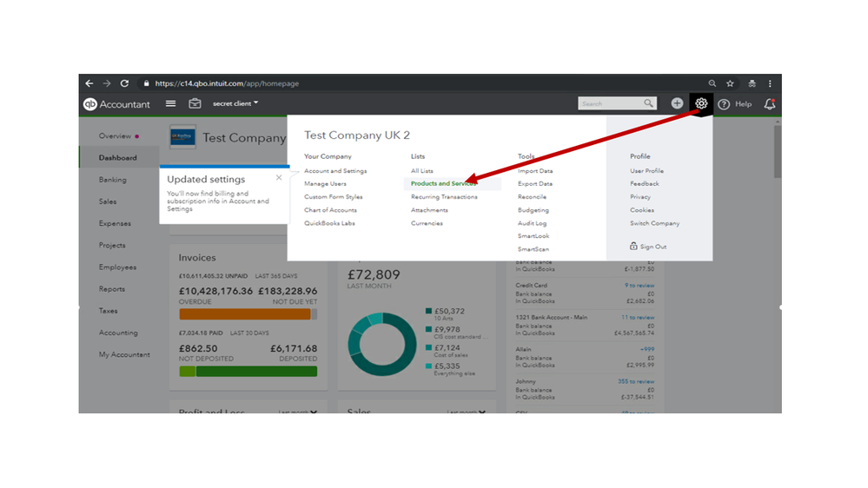This screenshot has height=488, width=868.
Task: Bookmark page with the star icon
Action: 730,83
